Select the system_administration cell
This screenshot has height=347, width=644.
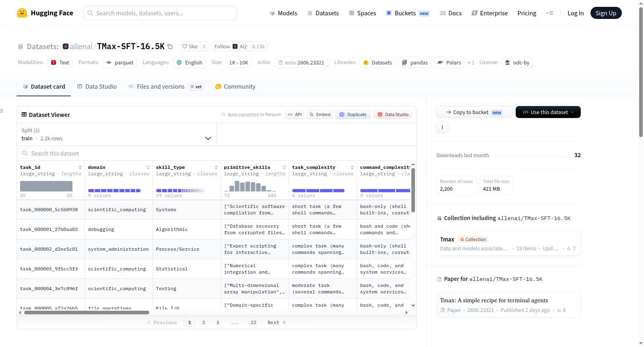pyautogui.click(x=119, y=249)
